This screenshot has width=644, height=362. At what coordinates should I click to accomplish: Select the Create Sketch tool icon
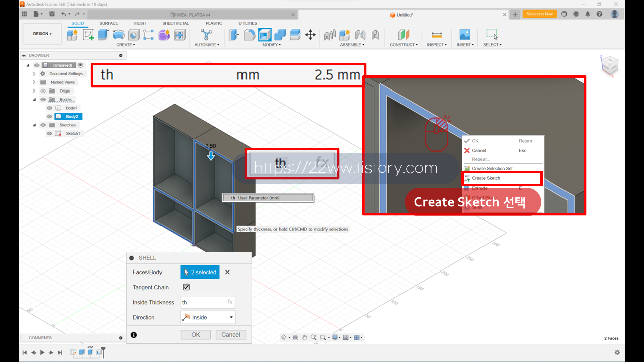coord(88,34)
